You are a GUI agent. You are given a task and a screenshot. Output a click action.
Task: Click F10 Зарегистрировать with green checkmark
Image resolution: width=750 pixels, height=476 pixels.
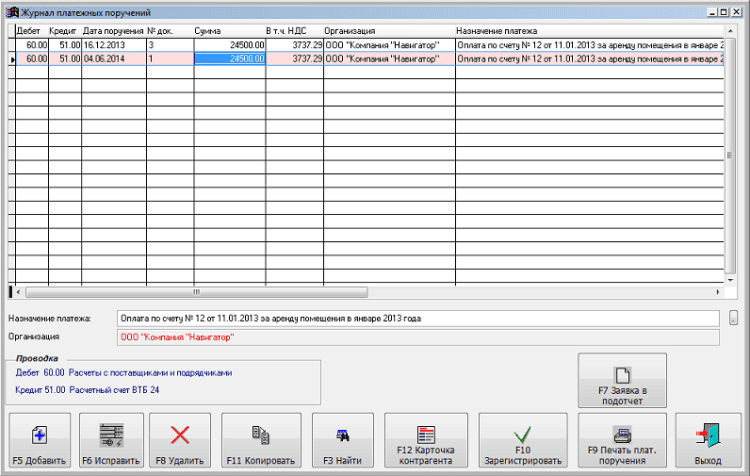(523, 440)
